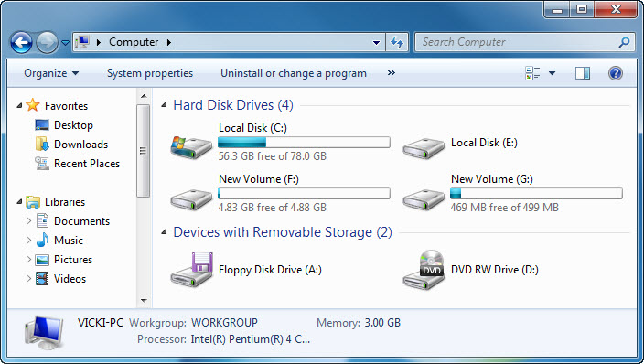Viewport: 644px width, 364px height.
Task: Open the address bar history dropdown
Action: click(376, 42)
